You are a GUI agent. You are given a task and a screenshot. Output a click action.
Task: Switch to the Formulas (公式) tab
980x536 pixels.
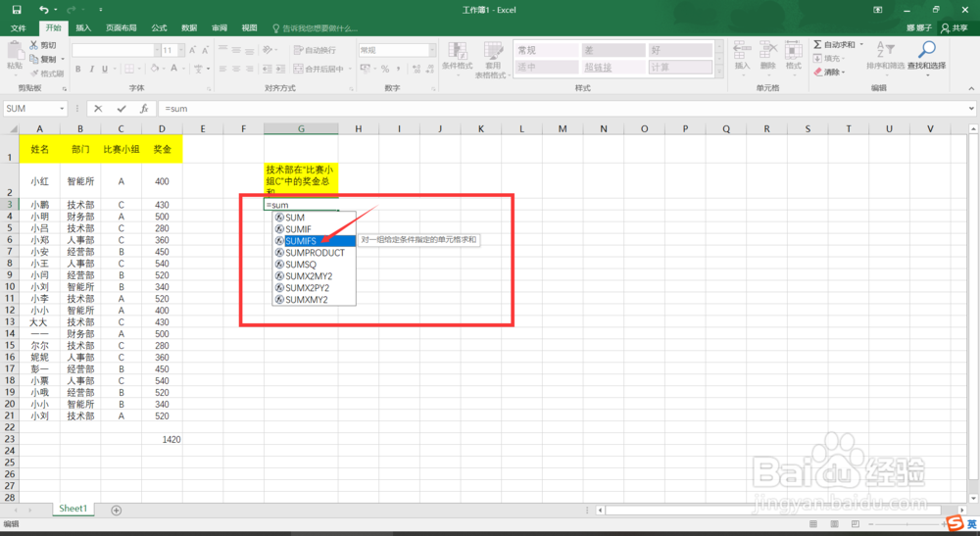[159, 27]
